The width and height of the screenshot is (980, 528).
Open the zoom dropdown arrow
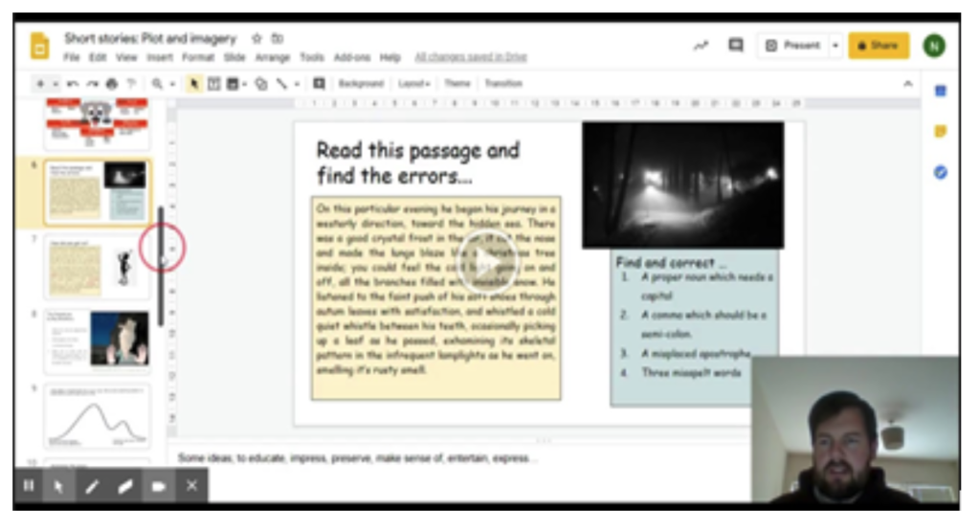point(171,84)
